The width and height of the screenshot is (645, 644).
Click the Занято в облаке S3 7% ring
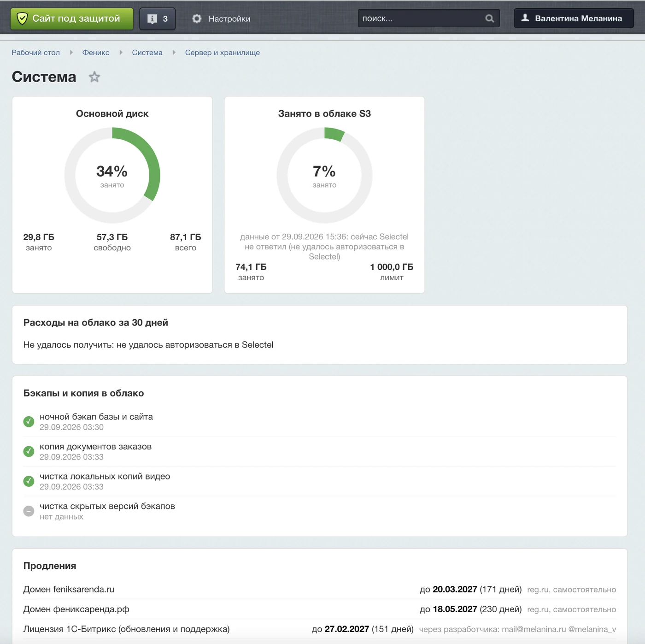[324, 176]
